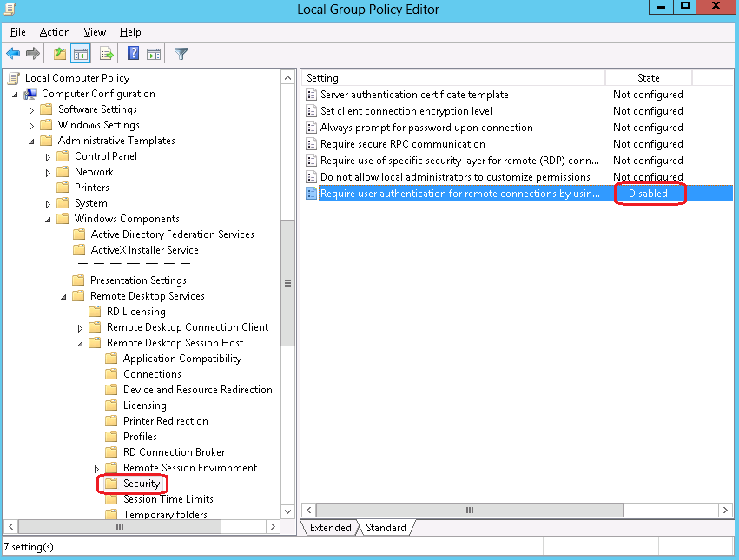
Task: Click the blue Help question mark icon
Action: 134,54
